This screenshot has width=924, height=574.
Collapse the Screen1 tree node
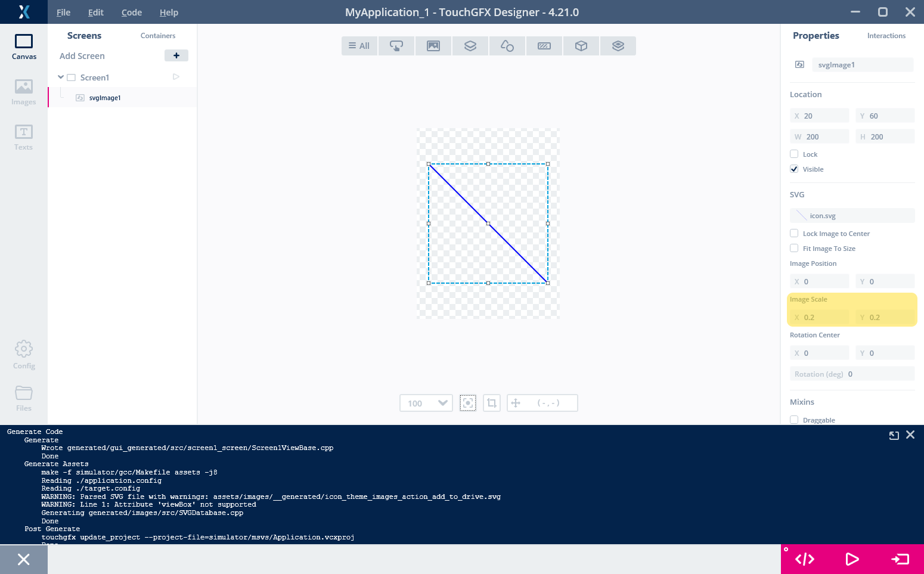[61, 77]
